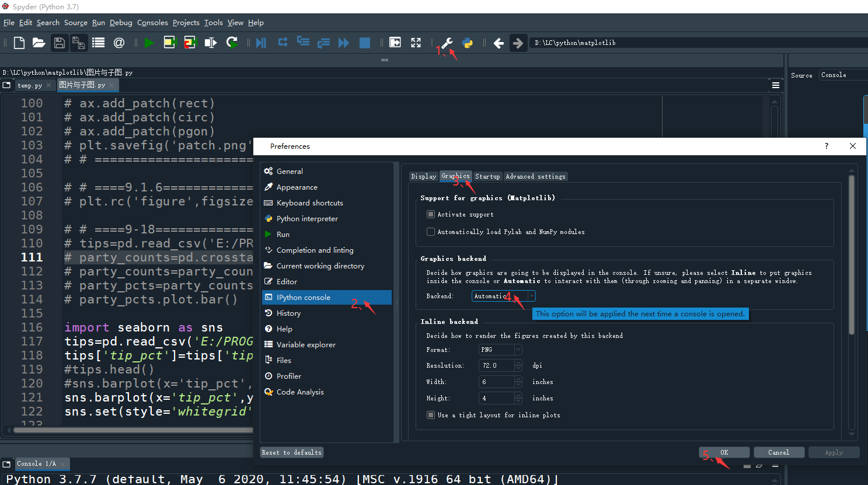Select Appearance in the Preferences sidebar

[327, 187]
